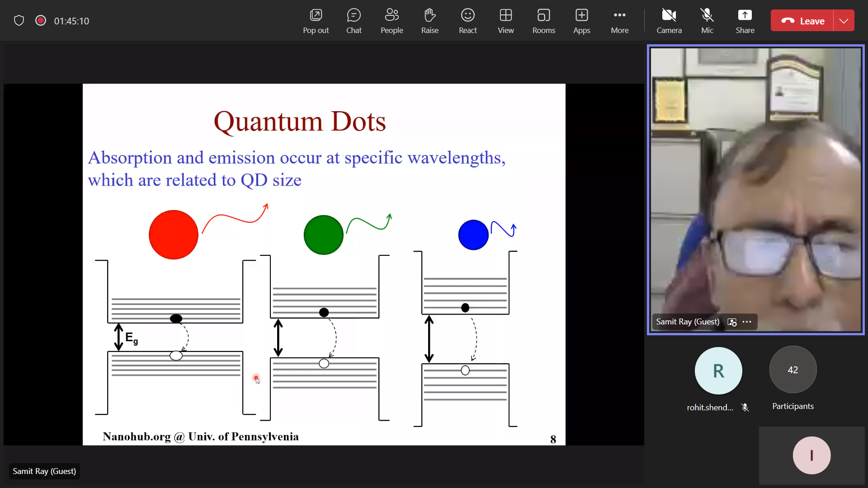Share your screen content

pos(745,21)
